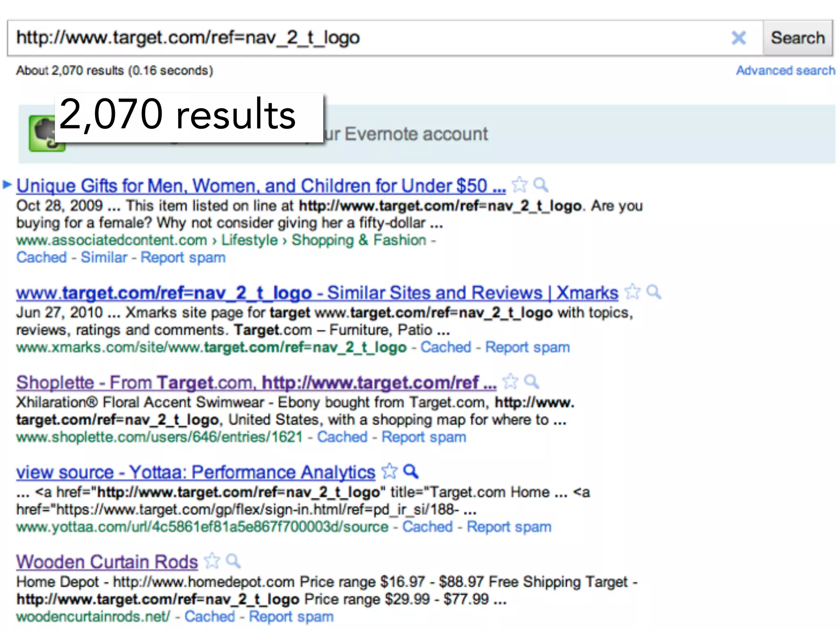Screen dimensions: 840x630
Task: Click the 'Lifestyle' breadcrumb in green URL
Action: [249, 240]
